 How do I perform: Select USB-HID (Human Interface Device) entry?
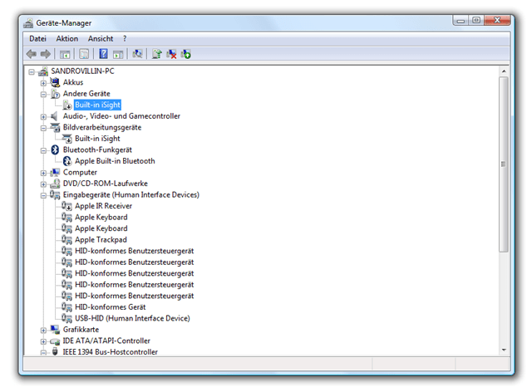(x=131, y=318)
